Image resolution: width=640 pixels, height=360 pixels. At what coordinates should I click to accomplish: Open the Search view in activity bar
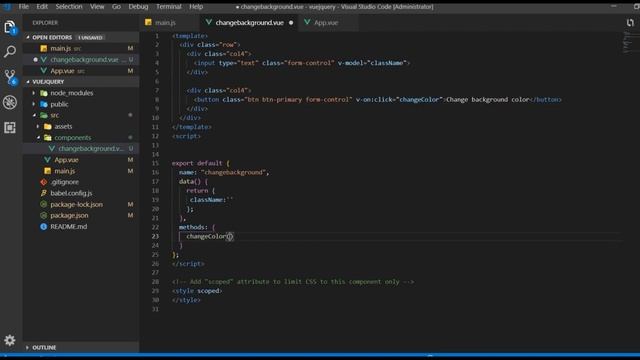(x=10, y=51)
